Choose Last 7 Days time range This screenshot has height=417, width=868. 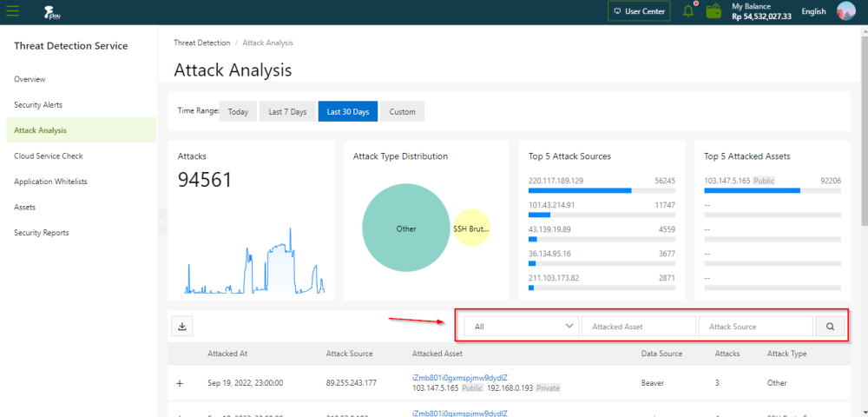[287, 111]
